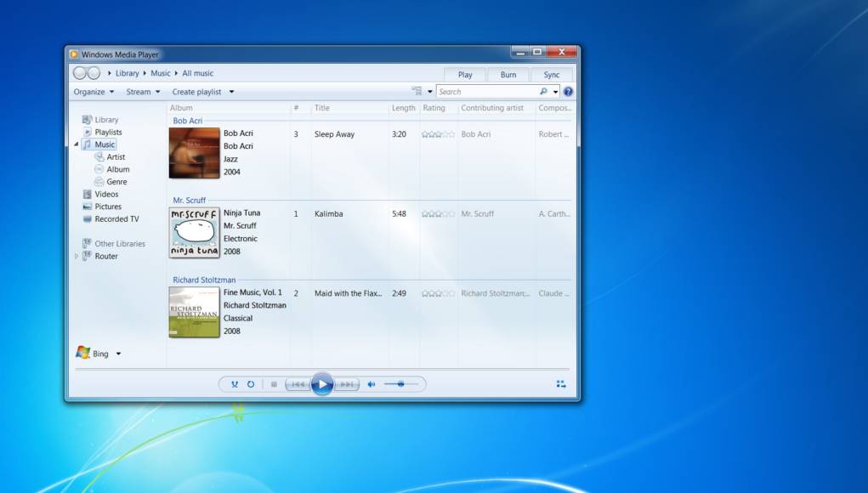Expand the Create playlist arrow
This screenshot has width=868, height=493.
pos(231,92)
